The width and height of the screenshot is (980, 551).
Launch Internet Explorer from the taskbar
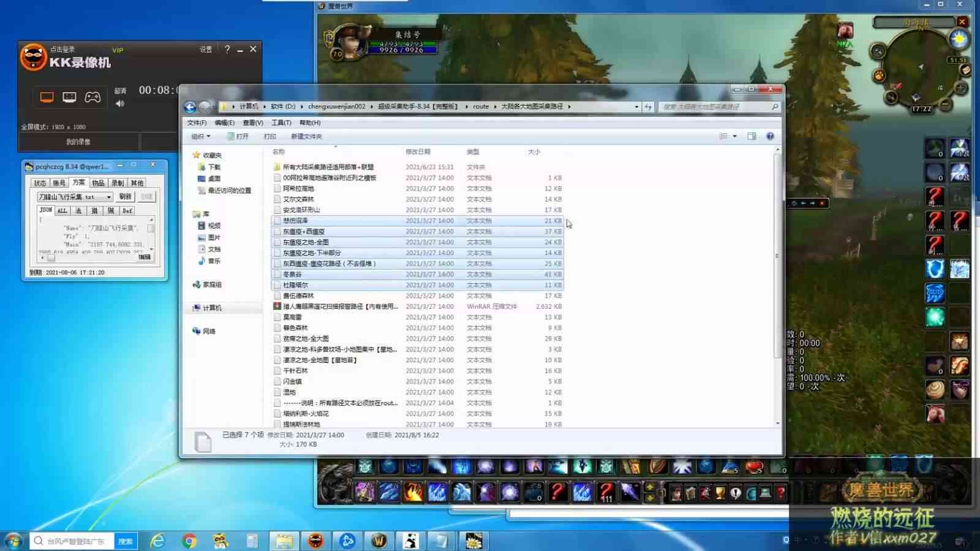click(x=158, y=541)
